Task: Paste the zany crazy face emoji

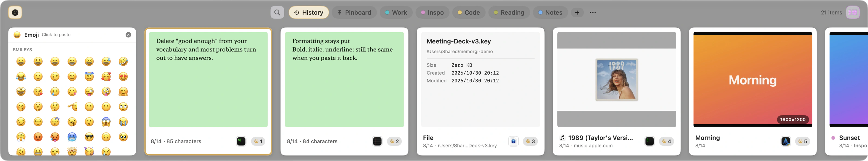Action: 106,91
